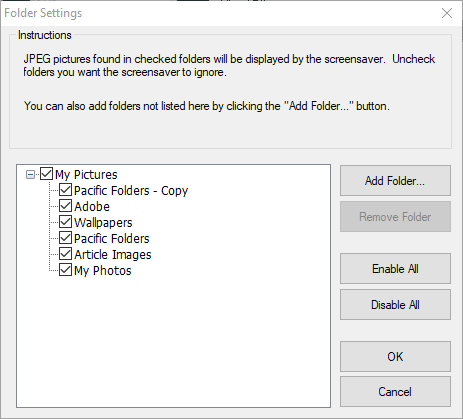Viewport: 463px width, 419px height.
Task: Uncheck Pacific Folders - Copy checkbox
Action: coord(65,190)
